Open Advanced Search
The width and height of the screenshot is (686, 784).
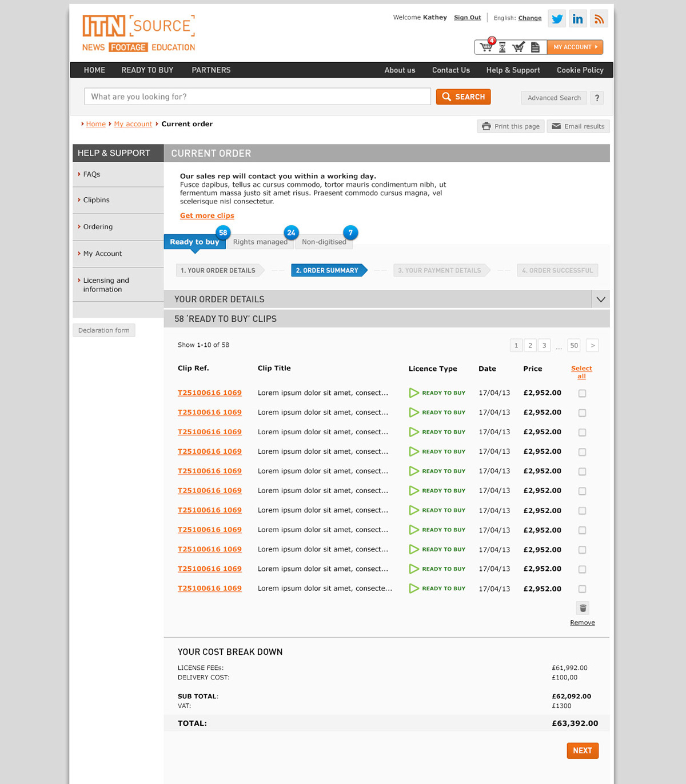coord(553,97)
